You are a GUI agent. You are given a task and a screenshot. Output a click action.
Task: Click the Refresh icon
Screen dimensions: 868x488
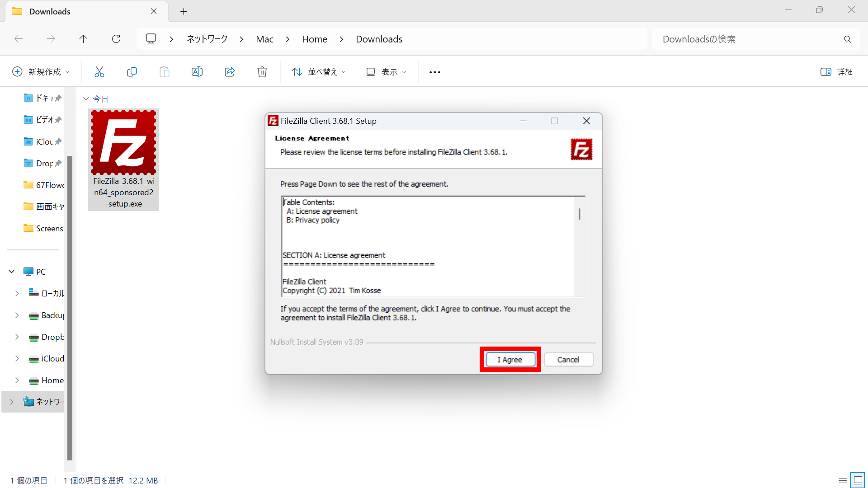pyautogui.click(x=116, y=39)
